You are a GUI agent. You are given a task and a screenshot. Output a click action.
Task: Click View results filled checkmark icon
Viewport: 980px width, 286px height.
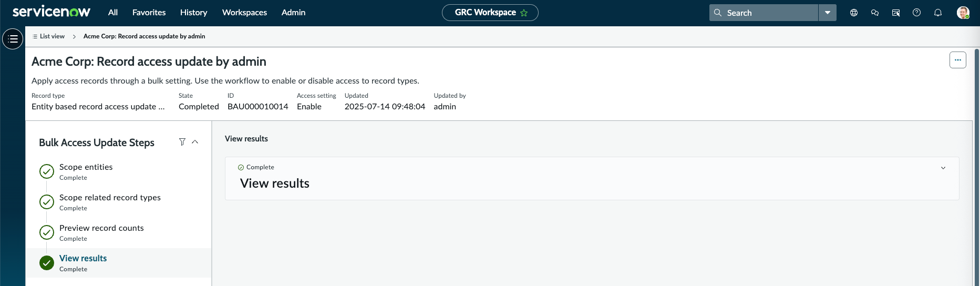coord(47,263)
